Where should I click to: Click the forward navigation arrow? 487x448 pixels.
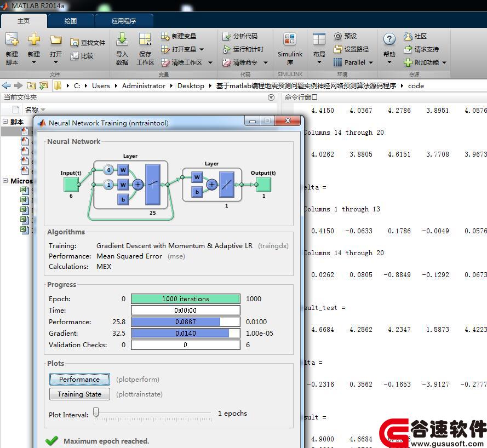coord(19,85)
